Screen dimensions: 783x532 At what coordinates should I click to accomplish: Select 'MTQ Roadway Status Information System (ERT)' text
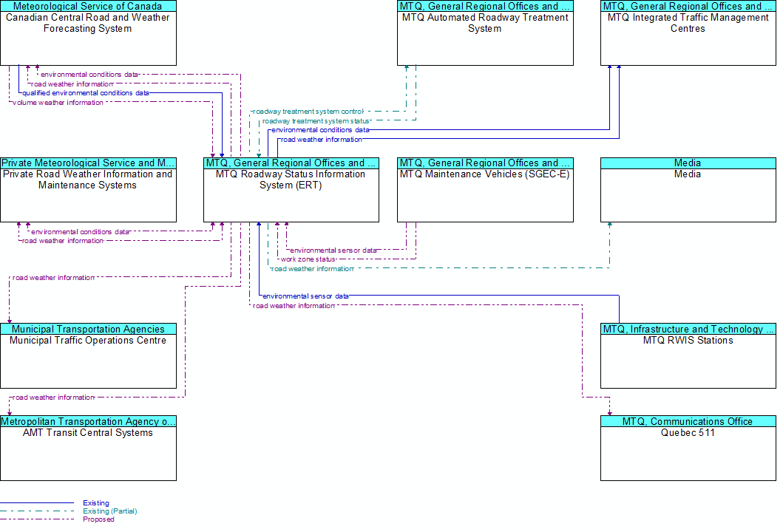click(291, 180)
